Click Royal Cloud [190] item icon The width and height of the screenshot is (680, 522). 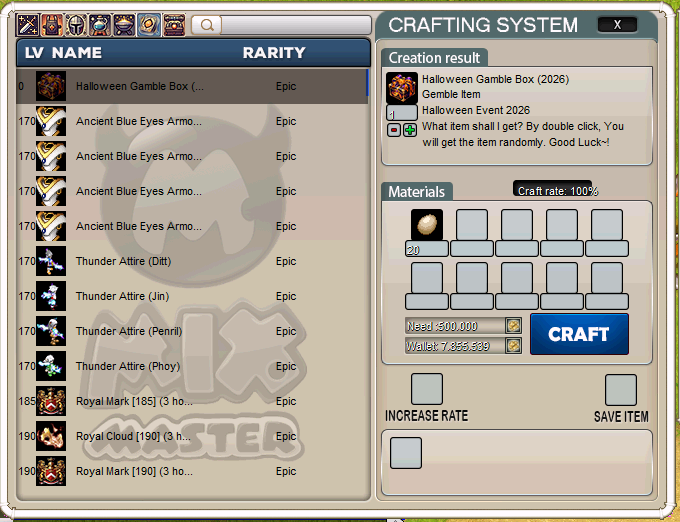coord(51,436)
